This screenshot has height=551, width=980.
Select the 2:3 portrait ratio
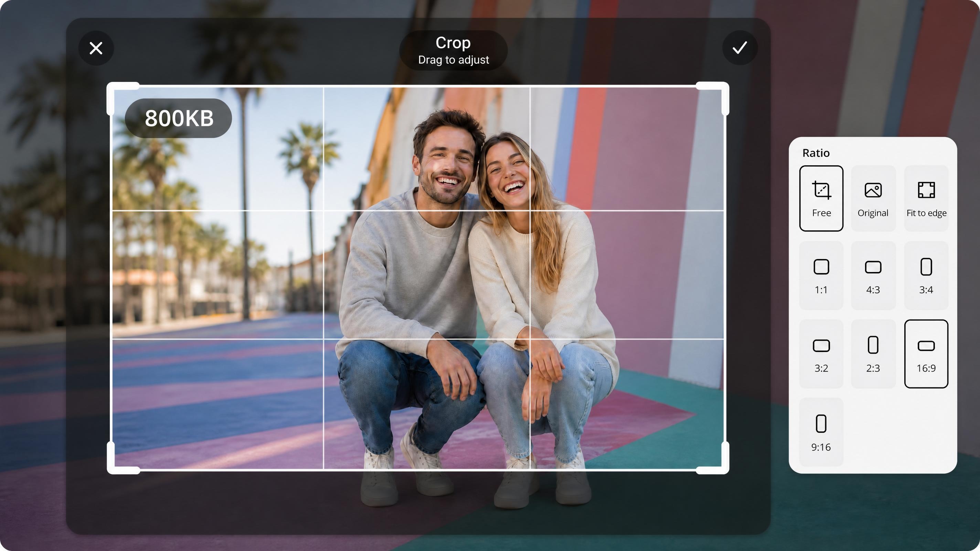coord(873,354)
